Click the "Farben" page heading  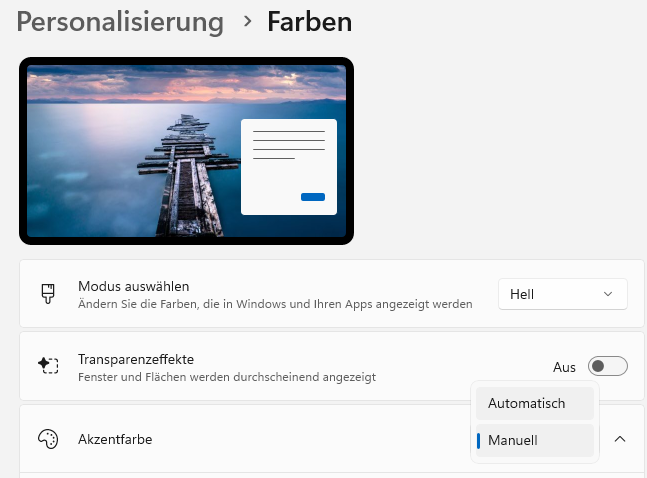pos(309,21)
